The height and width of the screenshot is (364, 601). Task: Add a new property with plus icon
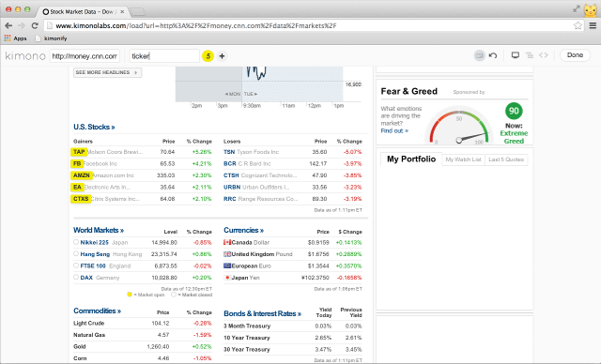222,56
